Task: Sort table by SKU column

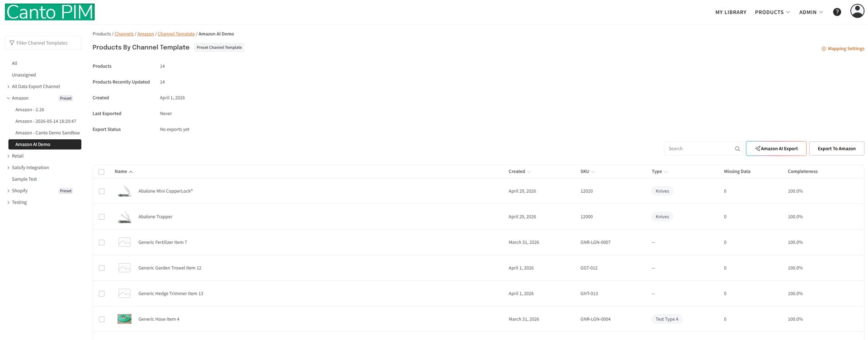Action: click(x=587, y=172)
